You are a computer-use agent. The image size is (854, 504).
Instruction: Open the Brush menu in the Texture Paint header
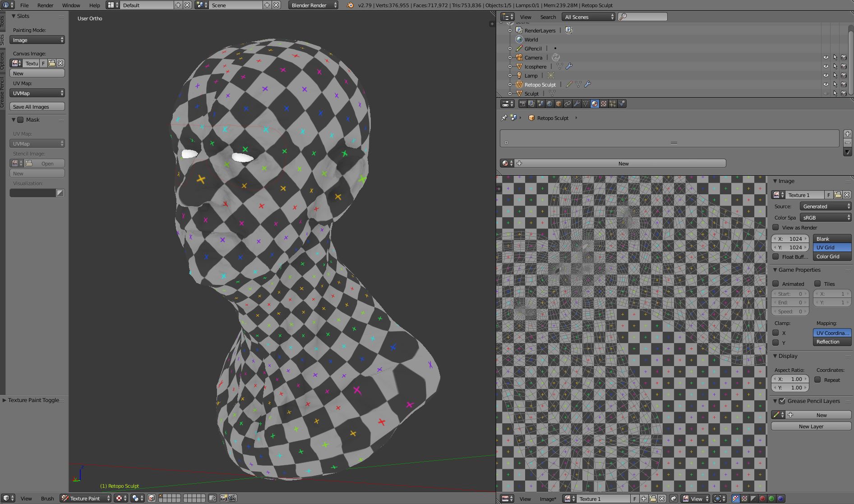pos(47,499)
